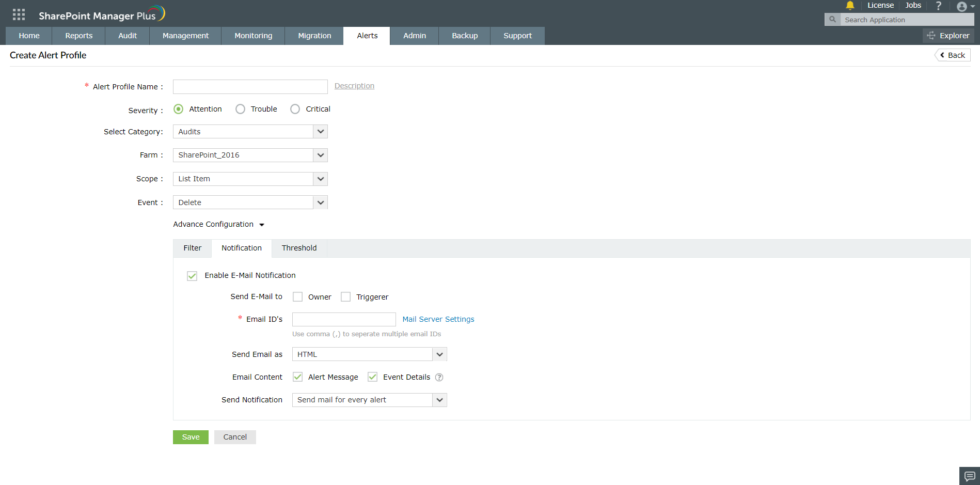Click the Alert Profile Name input field

click(x=250, y=86)
